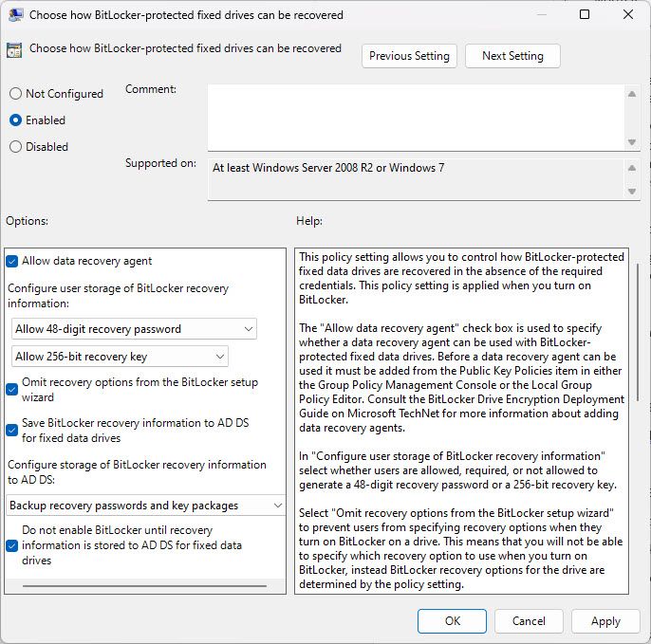
Task: Open the 48-digit recovery password dropdown
Action: (134, 328)
